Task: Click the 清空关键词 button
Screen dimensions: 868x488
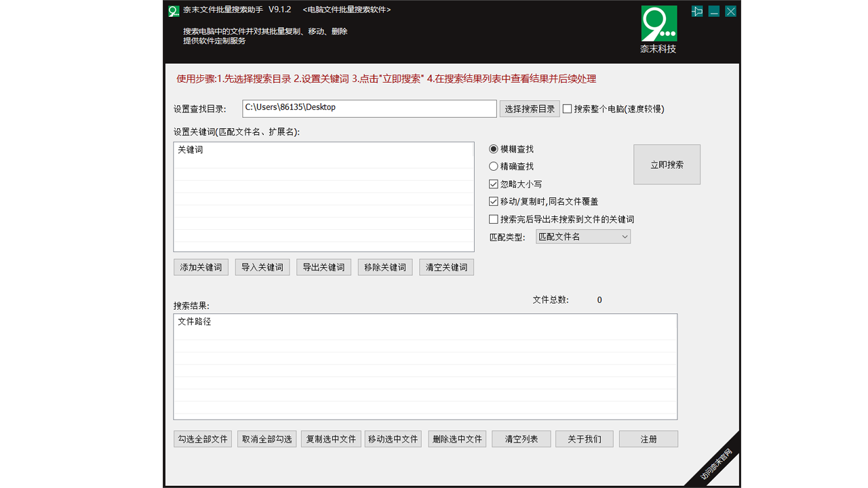Action: tap(446, 267)
